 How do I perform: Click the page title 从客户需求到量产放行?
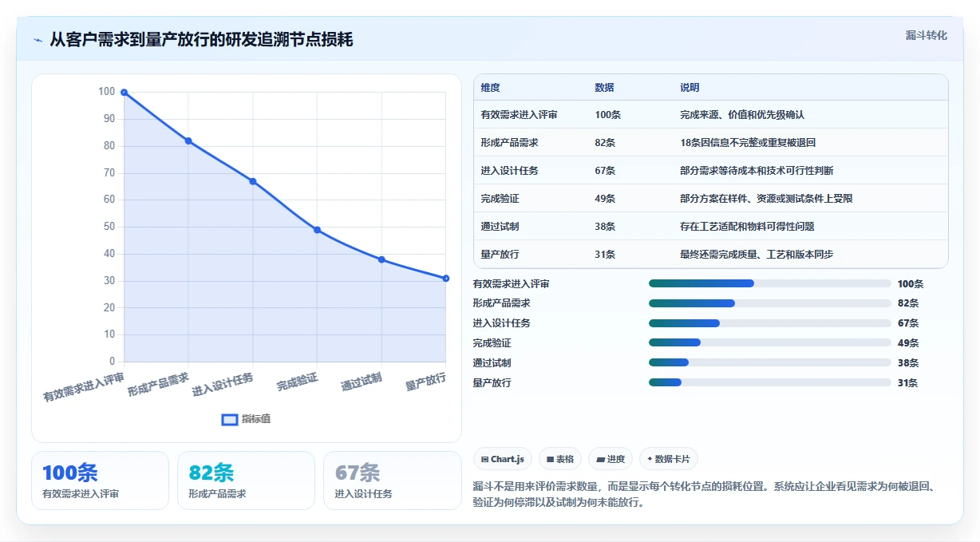click(x=201, y=40)
